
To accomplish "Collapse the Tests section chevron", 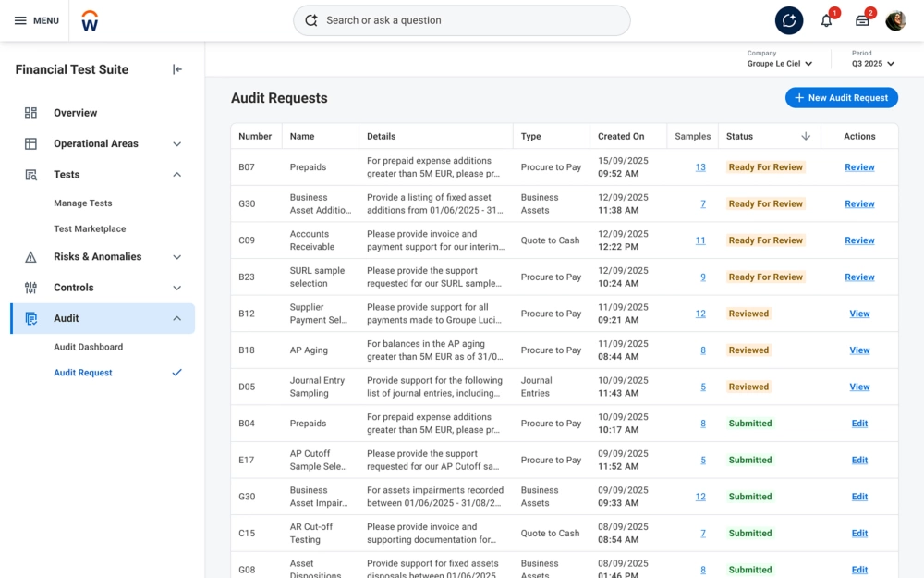I will coord(176,175).
